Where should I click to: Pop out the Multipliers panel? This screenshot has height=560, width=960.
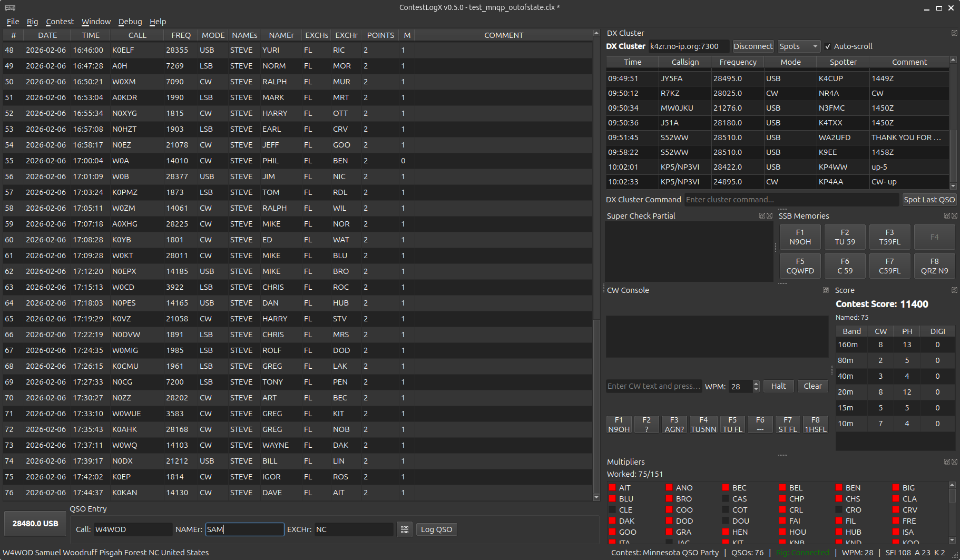947,461
